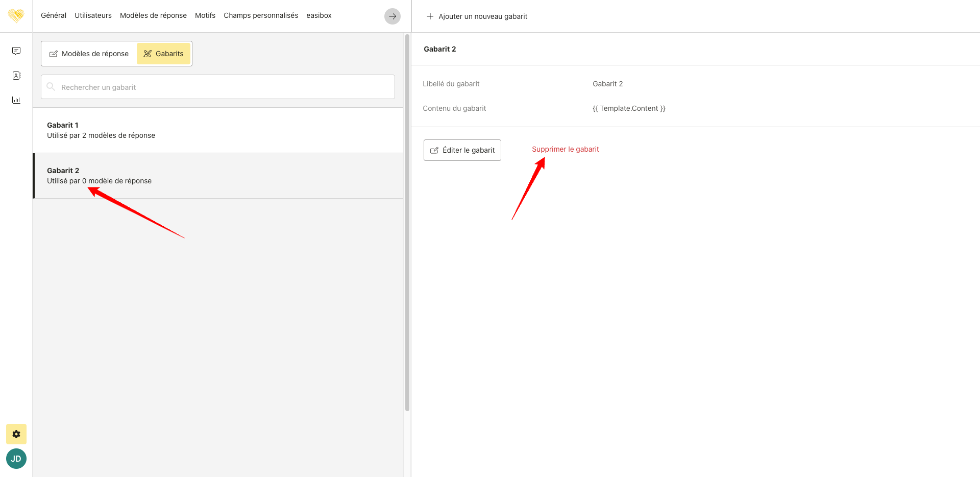Switch to Champs personnalisés tab

[261, 15]
